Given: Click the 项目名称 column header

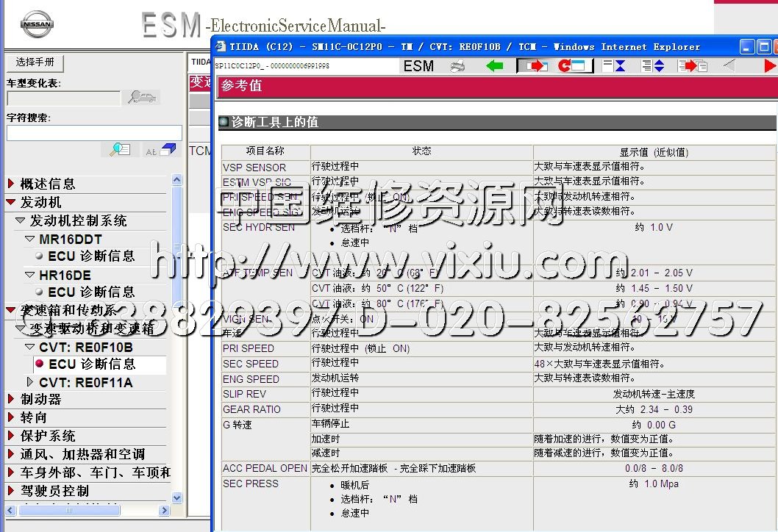Looking at the screenshot, I should (265, 151).
